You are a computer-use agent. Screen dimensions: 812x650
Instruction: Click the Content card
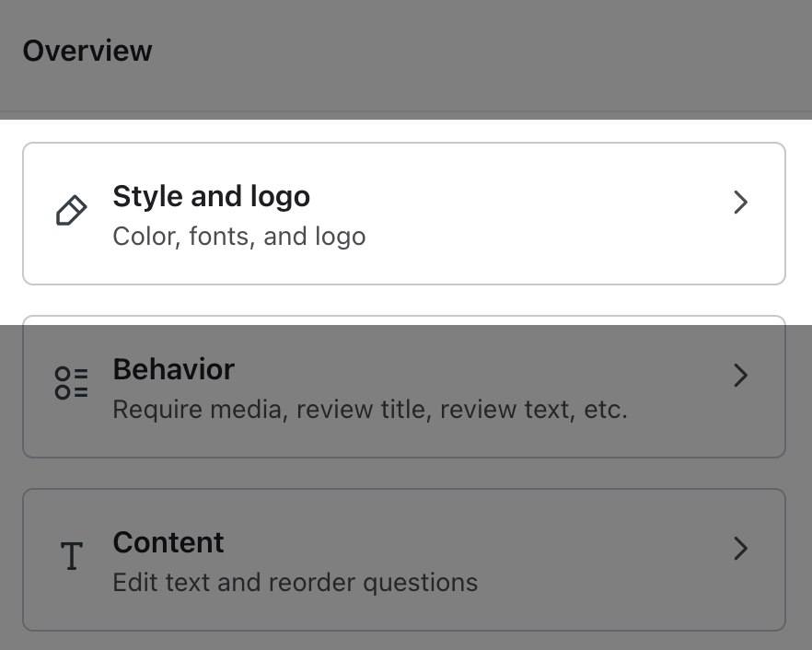click(x=405, y=559)
